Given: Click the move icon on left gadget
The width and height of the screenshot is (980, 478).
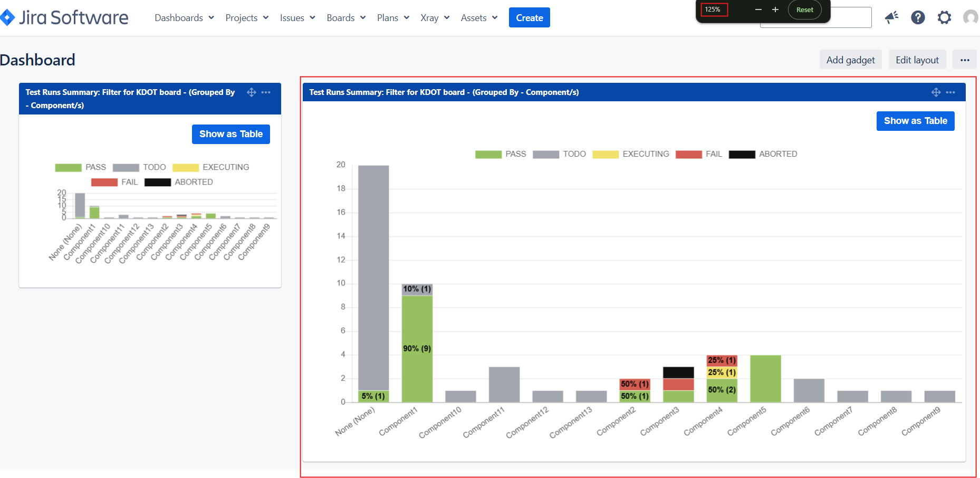Looking at the screenshot, I should click(x=252, y=92).
